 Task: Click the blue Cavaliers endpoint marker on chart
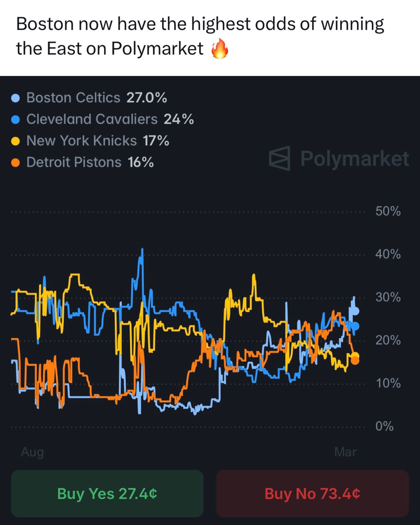[x=355, y=326]
